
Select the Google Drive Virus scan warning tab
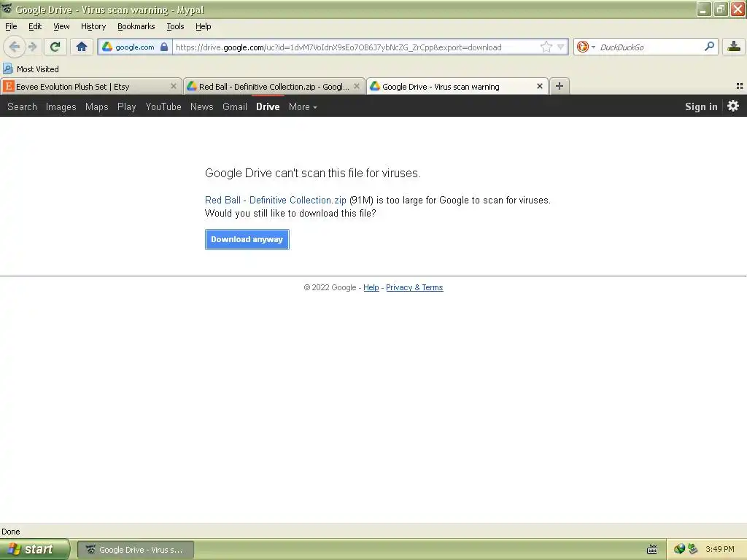coord(457,86)
